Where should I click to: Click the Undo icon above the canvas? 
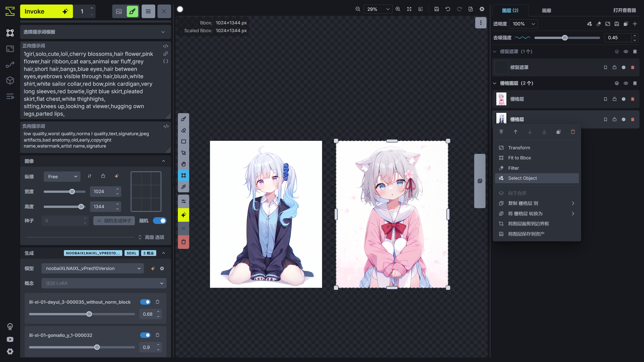click(448, 9)
